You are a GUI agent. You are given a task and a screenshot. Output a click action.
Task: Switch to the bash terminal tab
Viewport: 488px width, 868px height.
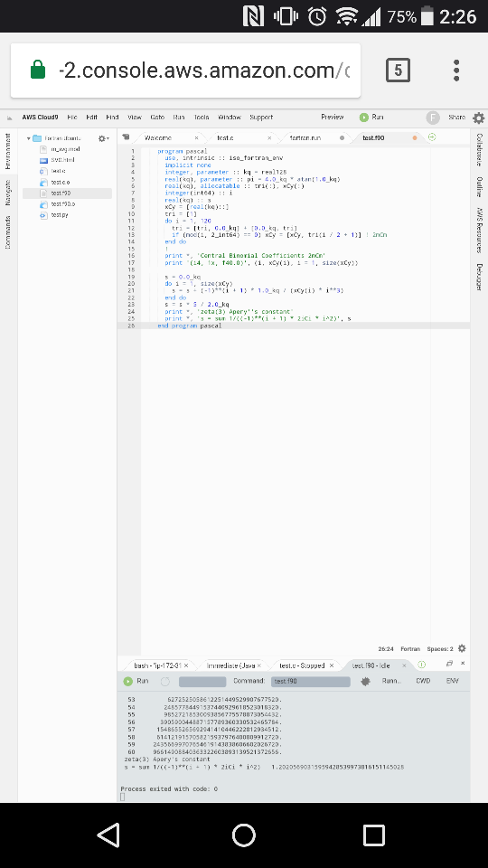point(157,665)
